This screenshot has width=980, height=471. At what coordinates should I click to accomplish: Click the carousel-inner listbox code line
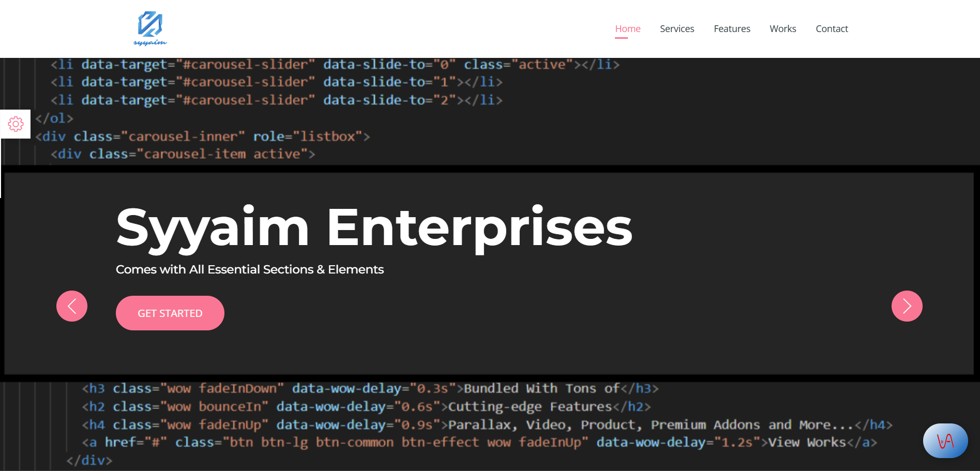[203, 136]
